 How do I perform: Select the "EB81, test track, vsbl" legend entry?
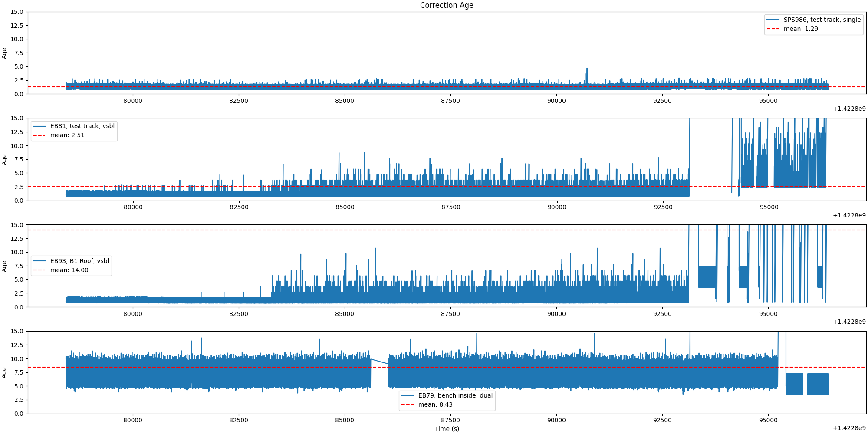(x=82, y=126)
